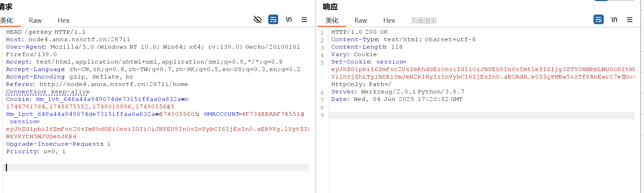Toggle the \n non-printable characters button in request

289,20
